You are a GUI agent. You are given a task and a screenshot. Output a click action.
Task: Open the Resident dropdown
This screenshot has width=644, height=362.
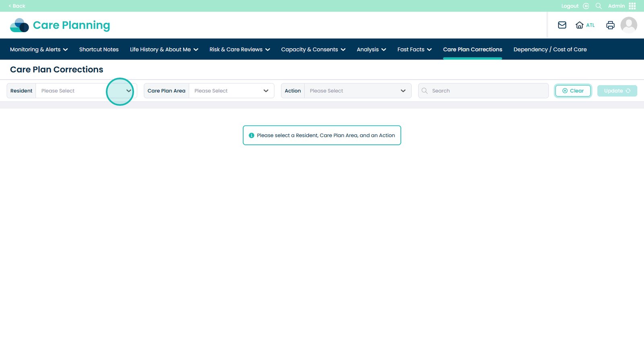[x=87, y=91]
